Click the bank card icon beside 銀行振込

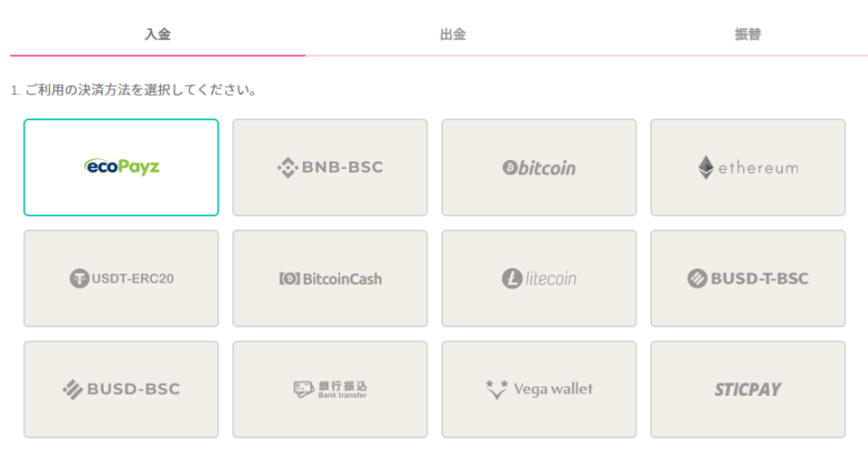click(304, 390)
